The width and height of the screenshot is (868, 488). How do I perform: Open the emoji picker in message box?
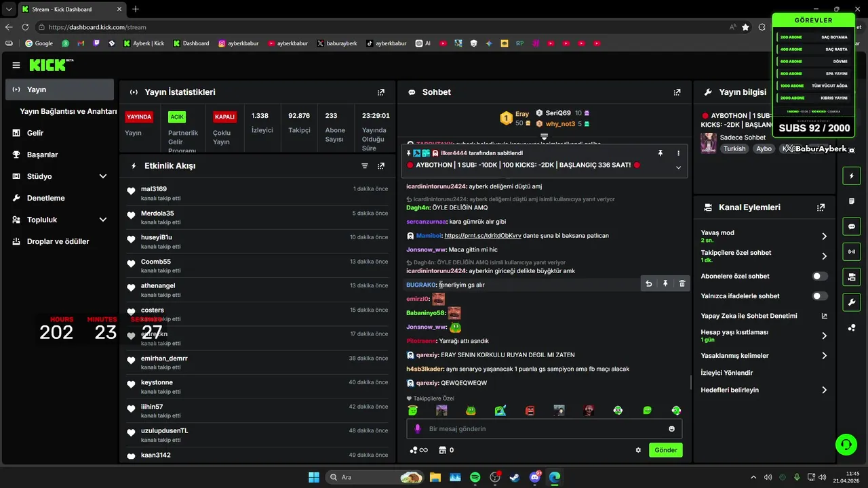[x=672, y=429]
